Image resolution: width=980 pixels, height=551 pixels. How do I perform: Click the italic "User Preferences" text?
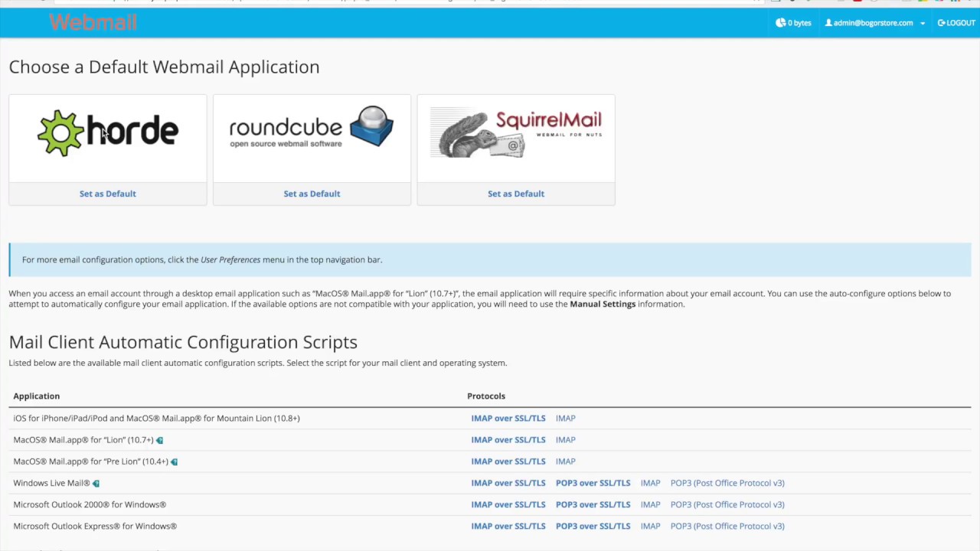(230, 259)
